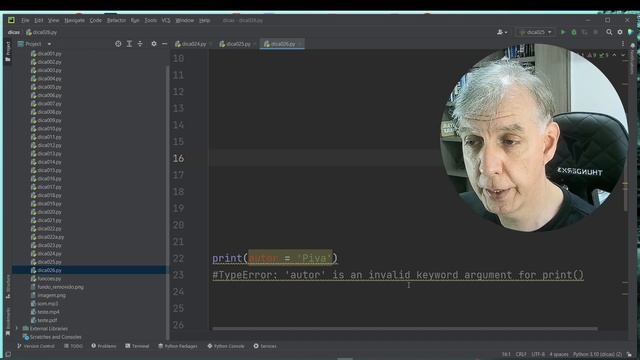The image size is (640, 360).
Task: Click Expand All icon in Project panel
Action: 129,44
